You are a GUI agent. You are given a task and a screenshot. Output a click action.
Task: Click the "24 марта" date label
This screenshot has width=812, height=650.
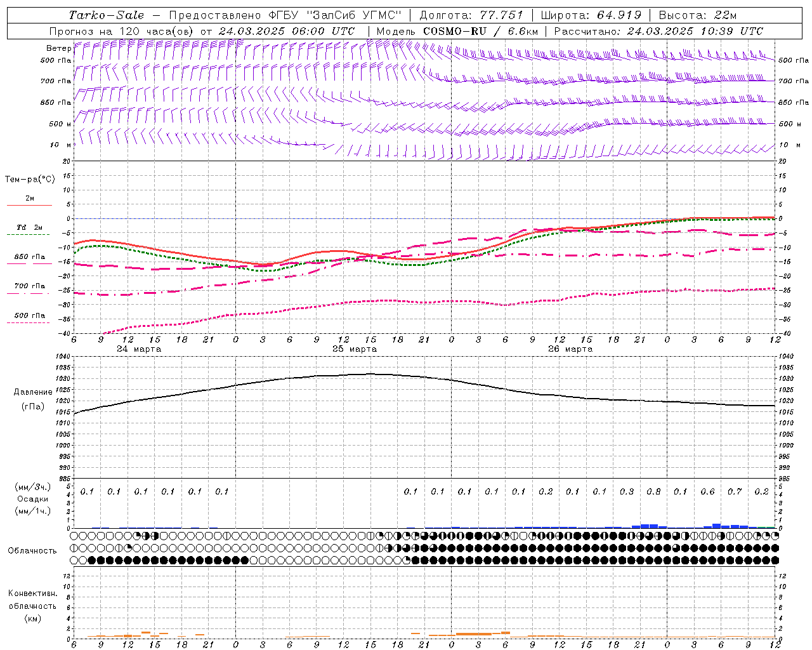(140, 349)
